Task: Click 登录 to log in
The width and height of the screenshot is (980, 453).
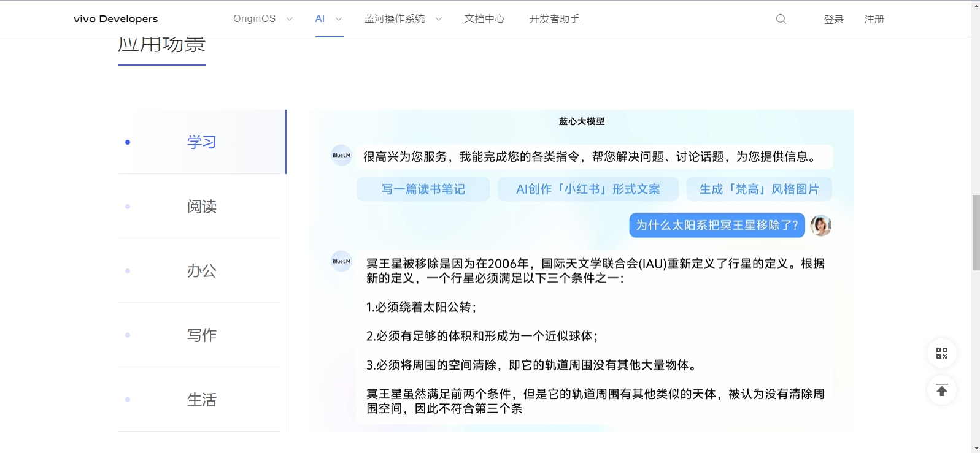Action: click(x=833, y=20)
